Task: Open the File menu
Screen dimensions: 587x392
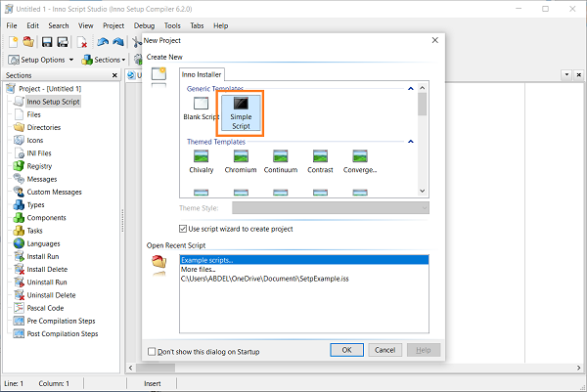Action: (12, 25)
